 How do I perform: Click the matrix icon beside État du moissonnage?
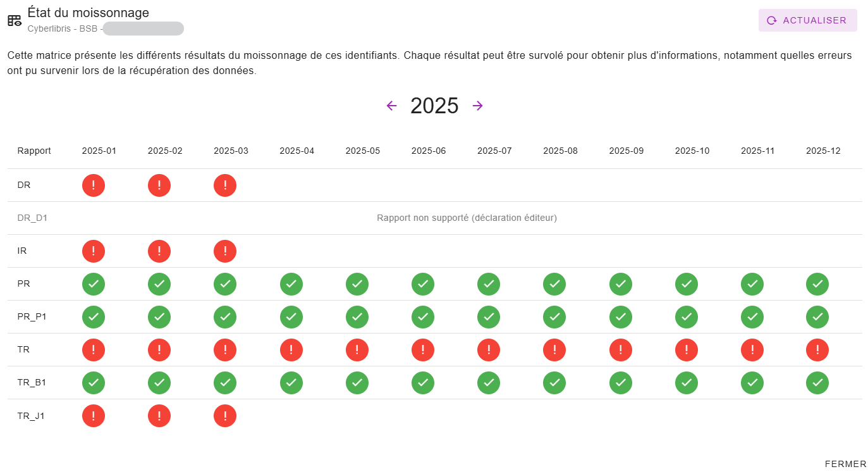point(13,20)
